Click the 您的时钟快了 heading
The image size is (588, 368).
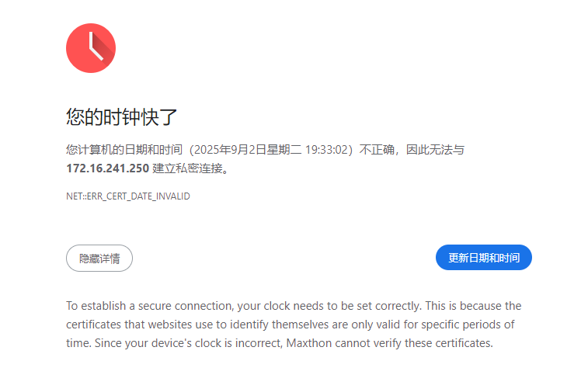click(x=121, y=116)
